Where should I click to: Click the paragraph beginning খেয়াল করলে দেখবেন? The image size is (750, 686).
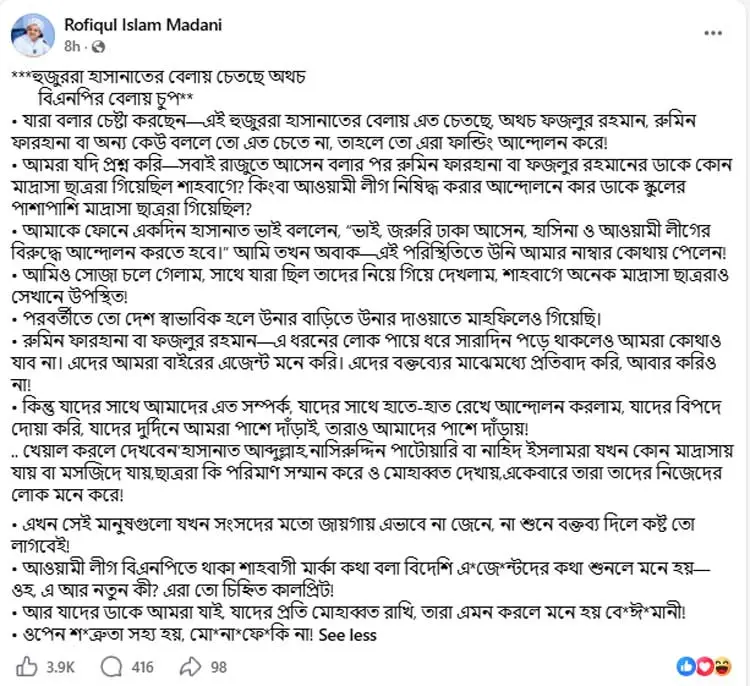click(372, 472)
